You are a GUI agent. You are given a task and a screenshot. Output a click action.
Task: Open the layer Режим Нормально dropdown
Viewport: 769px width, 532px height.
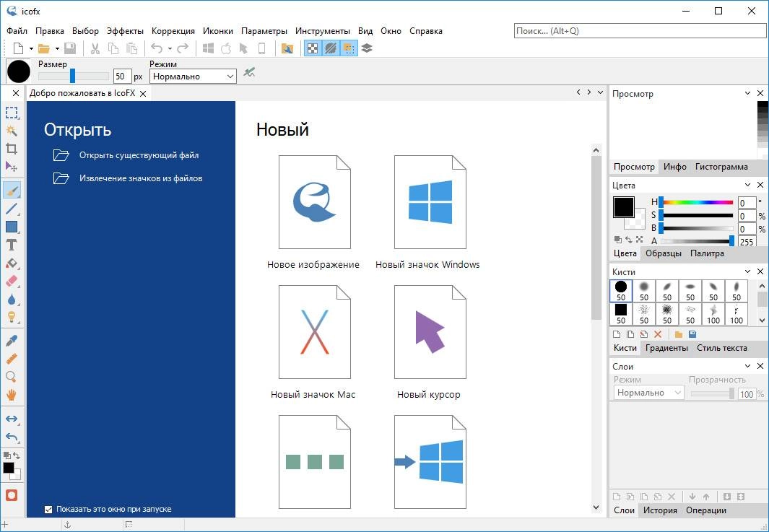pyautogui.click(x=648, y=393)
